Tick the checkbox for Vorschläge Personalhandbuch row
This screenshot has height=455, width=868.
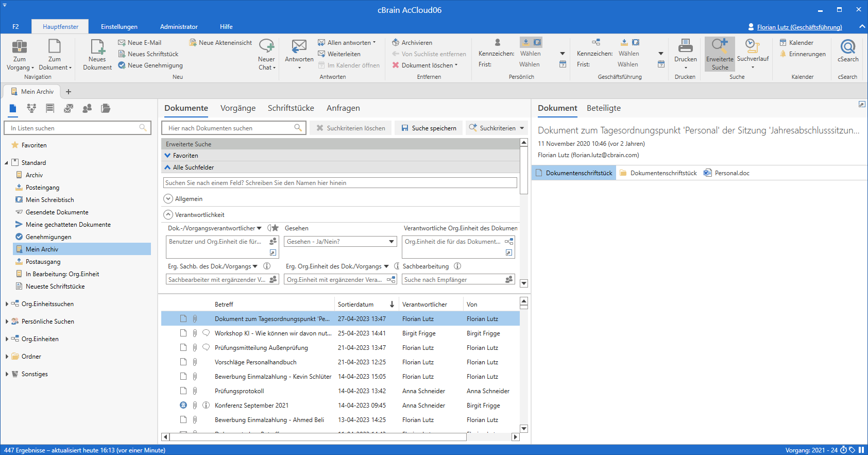point(183,362)
